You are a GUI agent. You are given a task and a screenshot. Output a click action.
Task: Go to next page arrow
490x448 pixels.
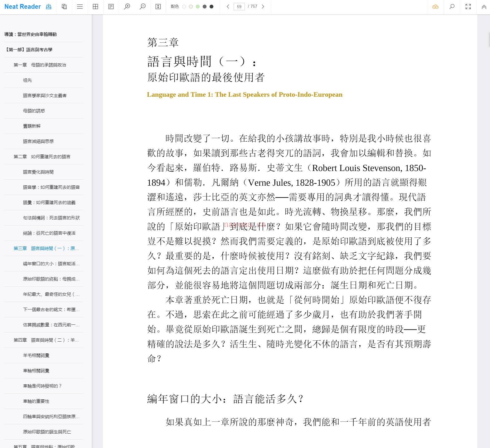[x=263, y=7]
